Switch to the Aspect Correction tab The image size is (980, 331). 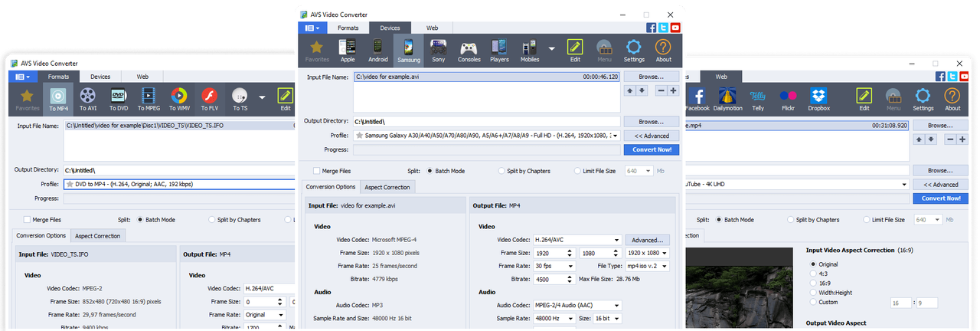tap(387, 187)
